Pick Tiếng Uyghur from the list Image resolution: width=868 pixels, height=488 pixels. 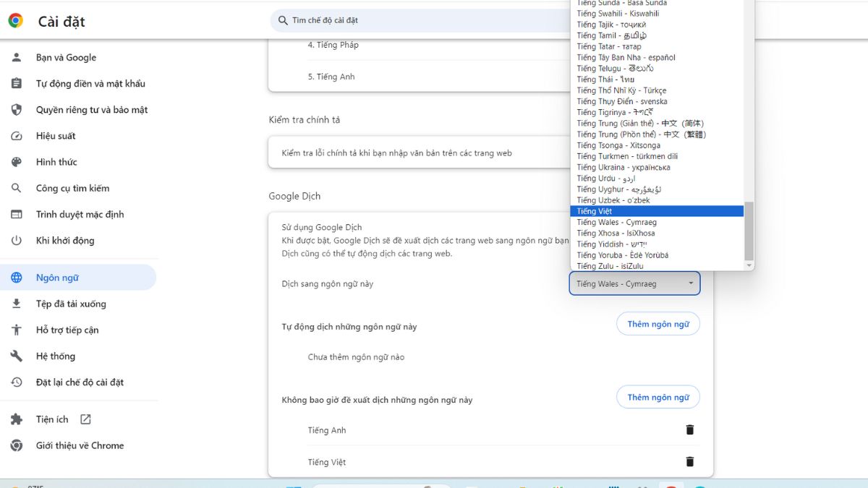coord(657,189)
